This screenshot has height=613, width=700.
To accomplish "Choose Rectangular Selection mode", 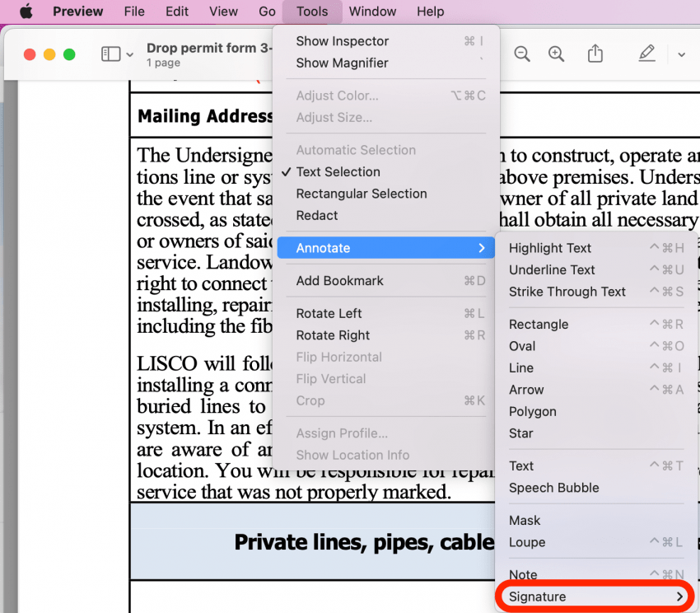I will coord(362,194).
